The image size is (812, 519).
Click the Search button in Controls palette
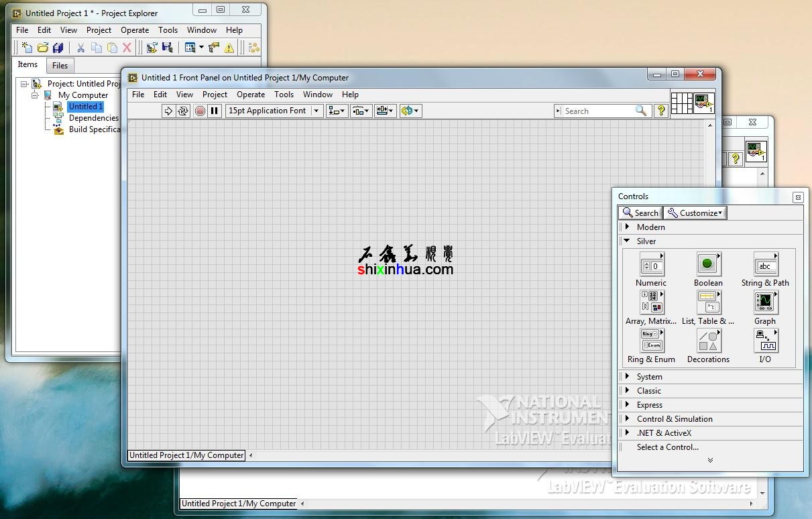(640, 213)
